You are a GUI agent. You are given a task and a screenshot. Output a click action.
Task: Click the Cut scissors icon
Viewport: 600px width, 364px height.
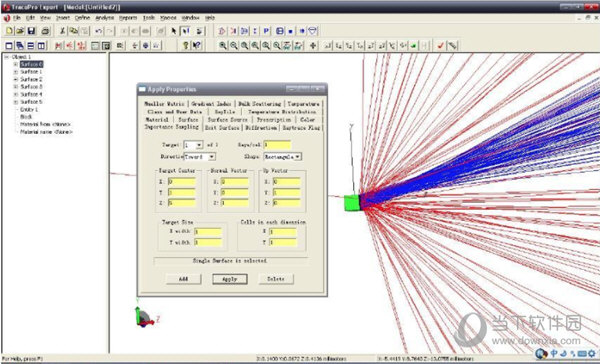(63, 31)
